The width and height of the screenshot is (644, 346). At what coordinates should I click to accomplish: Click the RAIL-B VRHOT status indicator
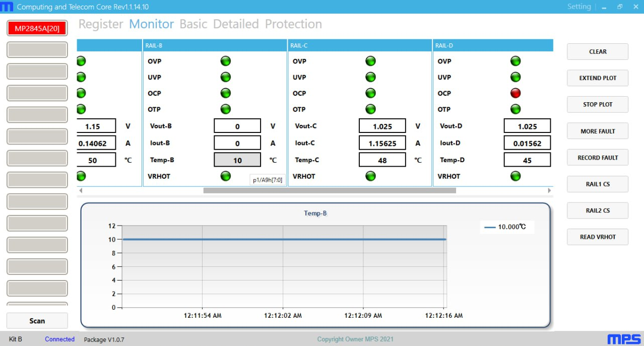click(x=225, y=176)
